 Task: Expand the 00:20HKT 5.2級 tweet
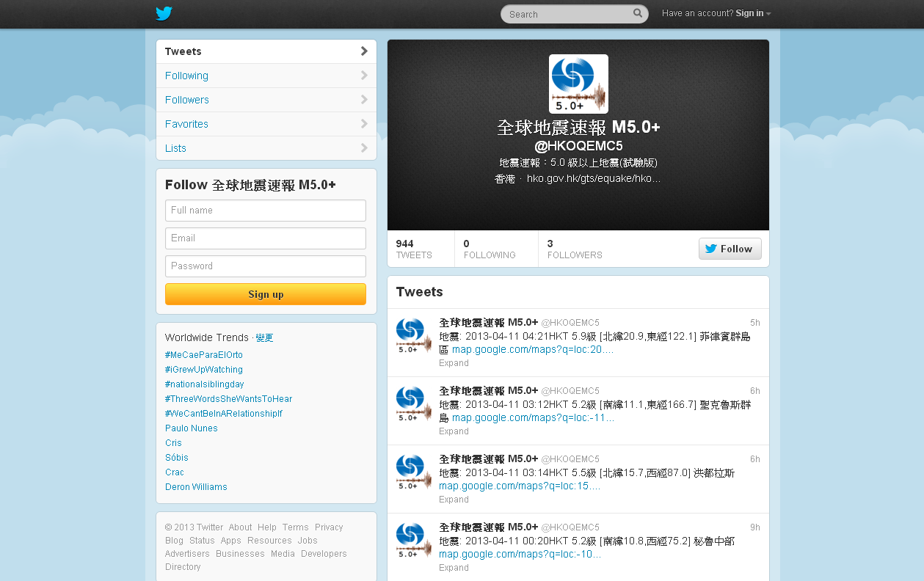tap(454, 568)
